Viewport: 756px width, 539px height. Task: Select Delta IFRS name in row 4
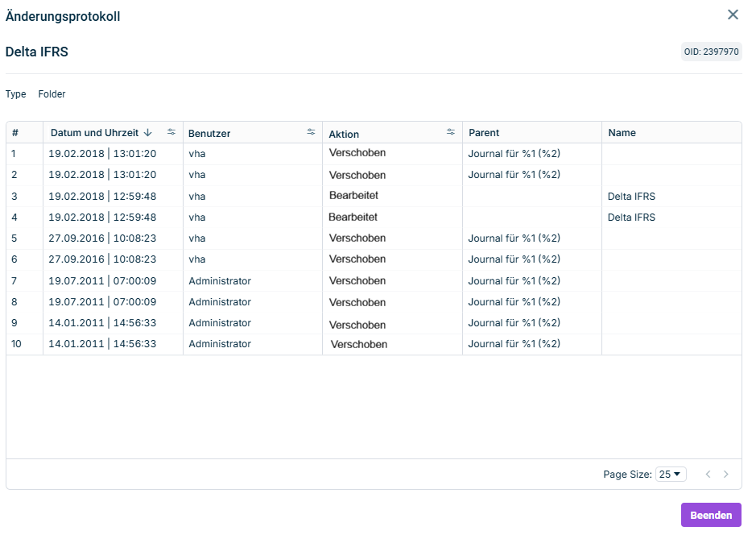pyautogui.click(x=631, y=218)
